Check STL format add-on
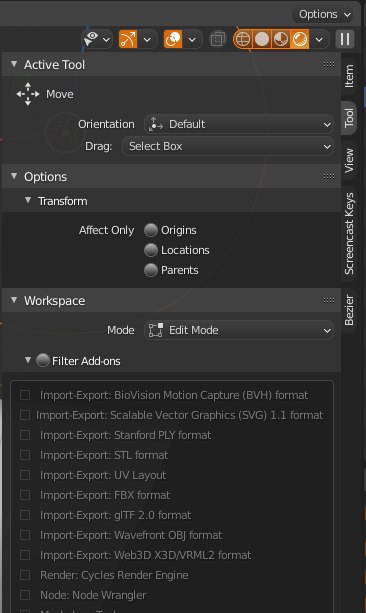Screen dimensions: 366x613 (25, 455)
